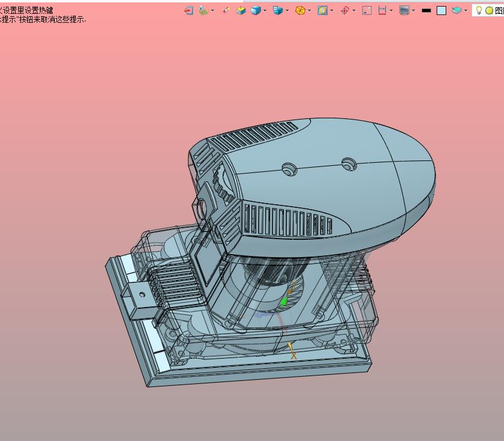The width and height of the screenshot is (504, 441).
Task: Expand the dimension measure icon dropdown
Action: coord(391,11)
